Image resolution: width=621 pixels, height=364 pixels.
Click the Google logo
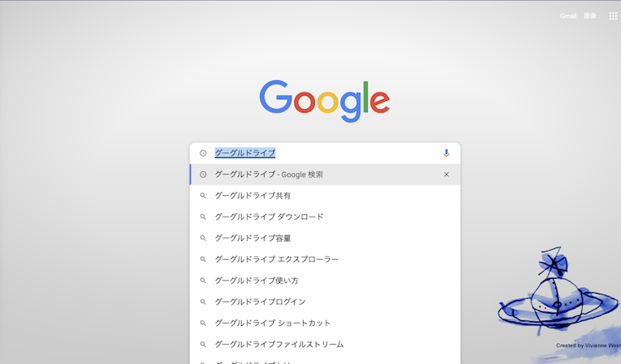click(x=324, y=98)
